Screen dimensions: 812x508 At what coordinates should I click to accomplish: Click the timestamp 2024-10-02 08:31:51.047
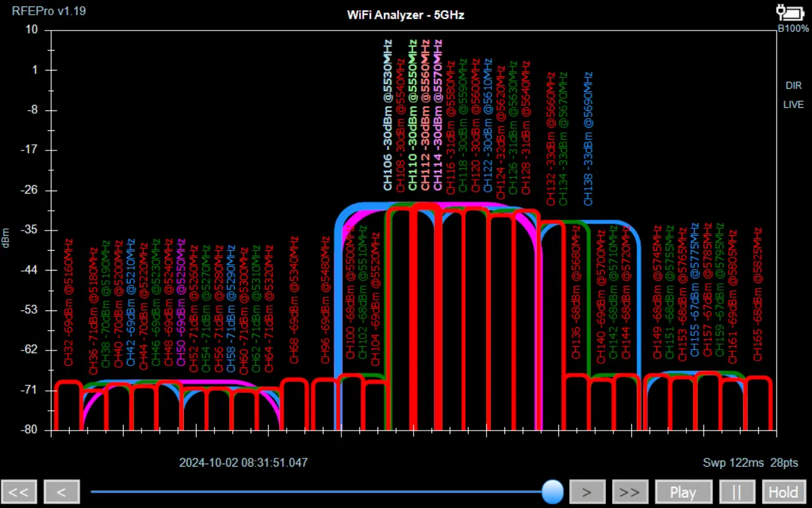pyautogui.click(x=243, y=462)
